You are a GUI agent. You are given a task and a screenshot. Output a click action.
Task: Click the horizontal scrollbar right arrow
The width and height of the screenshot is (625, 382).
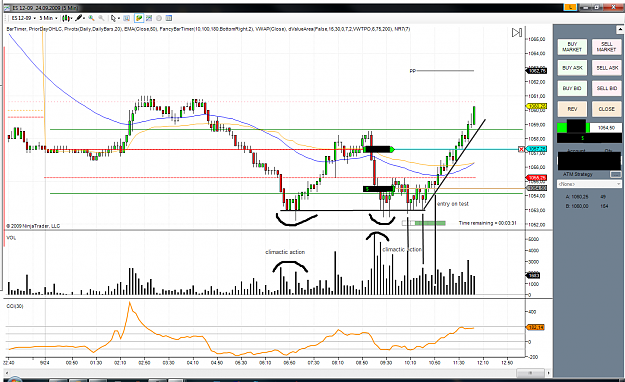[549, 373]
